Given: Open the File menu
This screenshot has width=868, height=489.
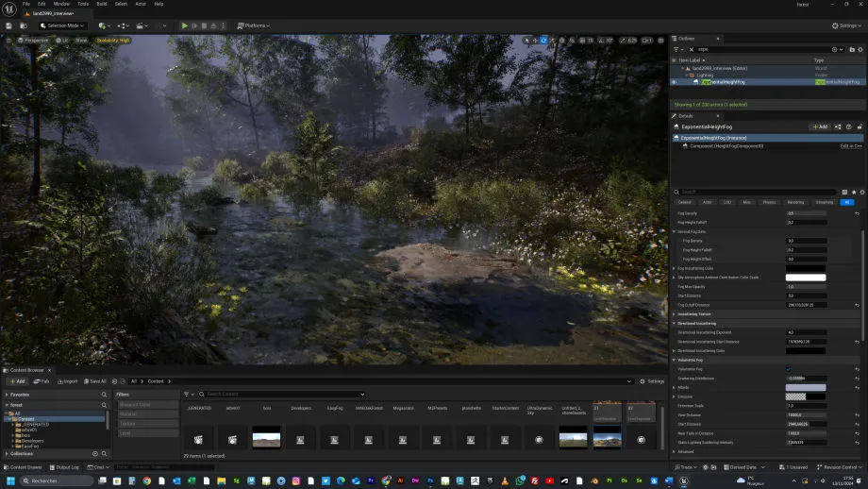Looking at the screenshot, I should tap(26, 4).
